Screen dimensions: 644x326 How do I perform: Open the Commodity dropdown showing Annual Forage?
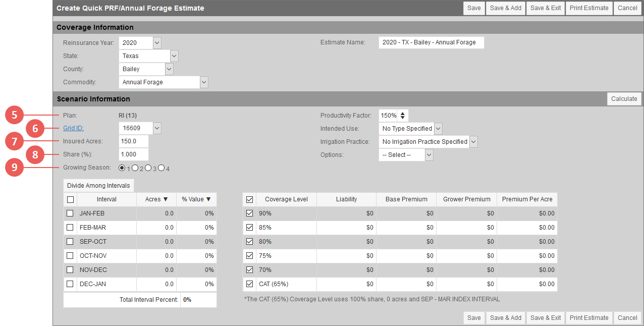pyautogui.click(x=204, y=82)
